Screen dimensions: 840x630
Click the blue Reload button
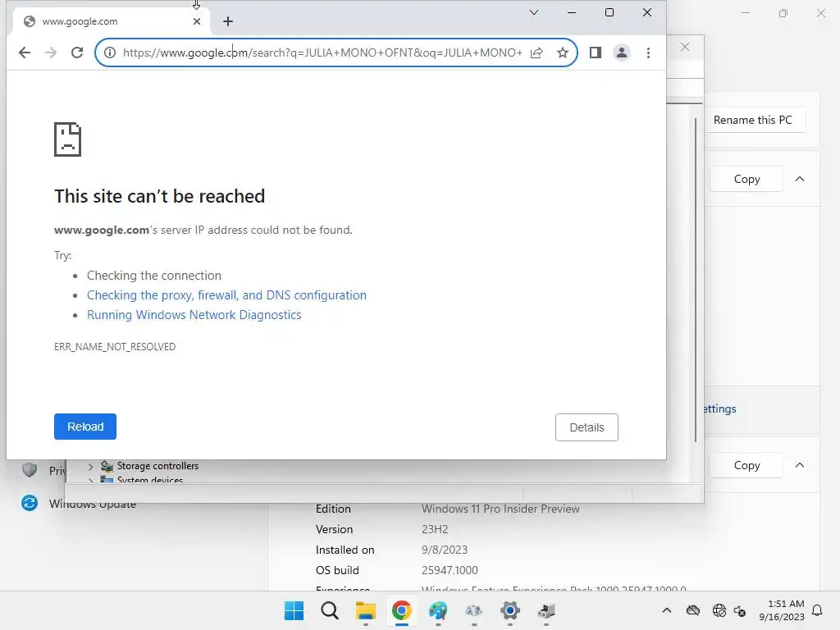point(85,427)
